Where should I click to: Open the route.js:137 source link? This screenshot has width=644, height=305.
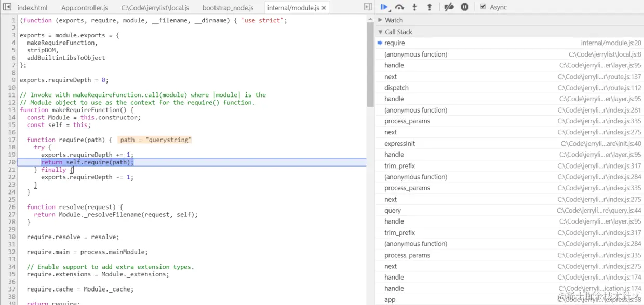[599, 77]
